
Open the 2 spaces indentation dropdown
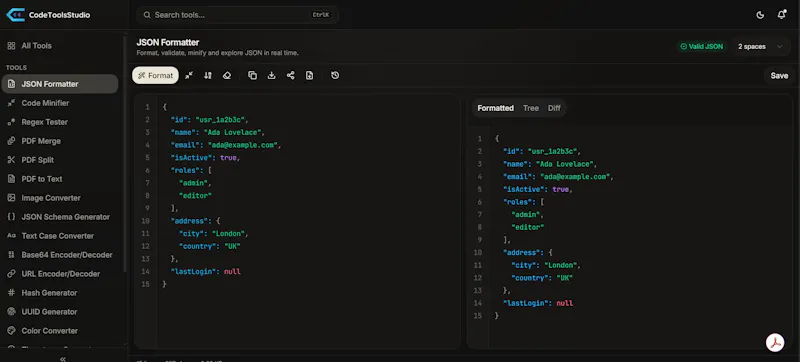coord(760,46)
